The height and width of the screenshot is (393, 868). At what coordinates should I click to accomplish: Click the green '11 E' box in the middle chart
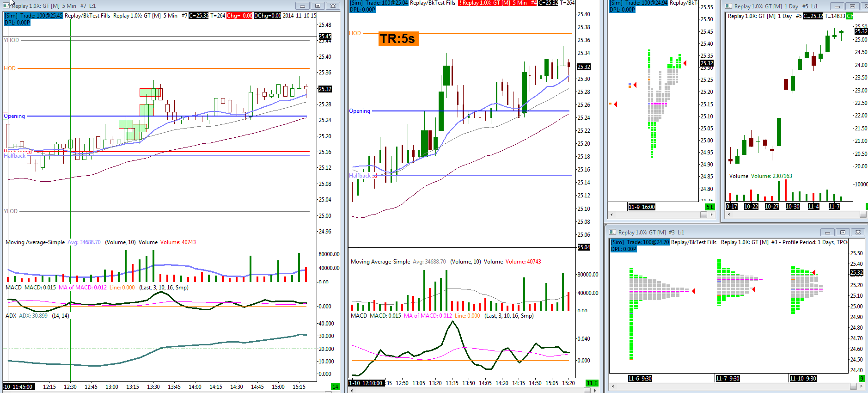click(592, 383)
